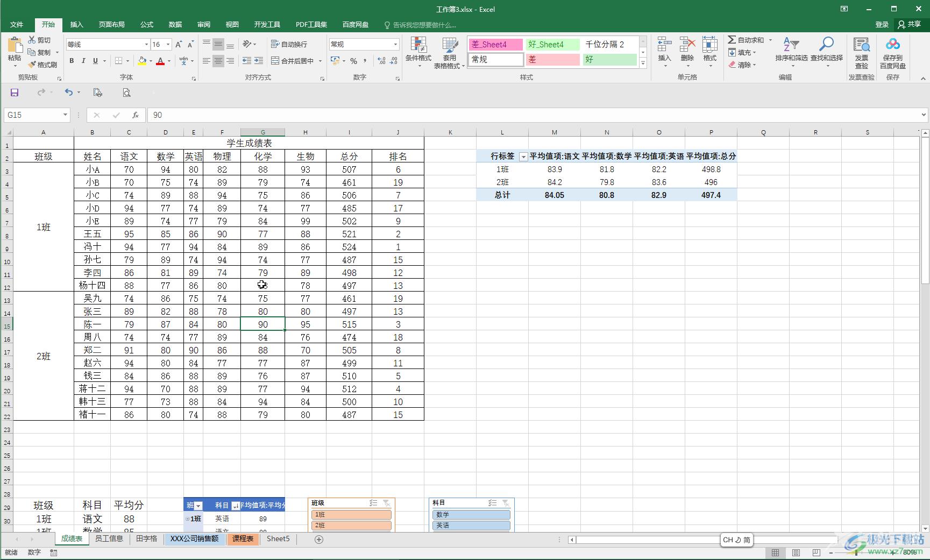Screen dimensions: 930x560
Task: Click increase decimal places icon
Action: pos(381,61)
